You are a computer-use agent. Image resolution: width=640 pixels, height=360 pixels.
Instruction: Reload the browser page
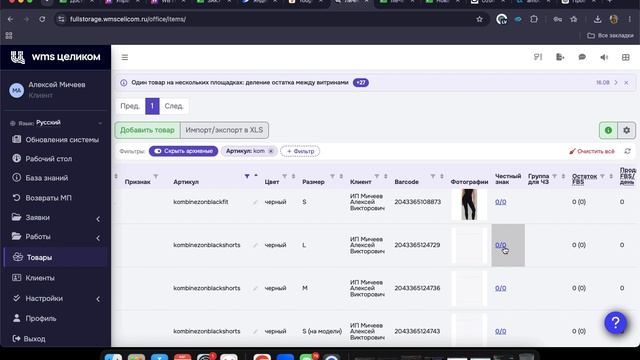(42, 19)
